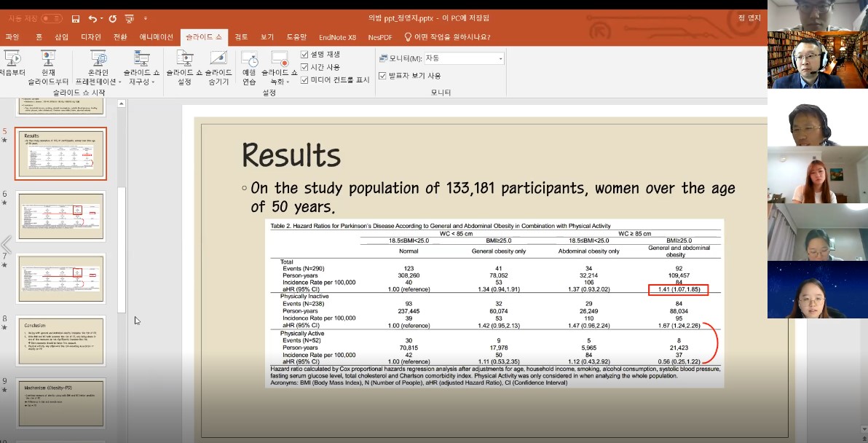Open the 파일 (File) tab
The image size is (868, 443).
tap(12, 37)
